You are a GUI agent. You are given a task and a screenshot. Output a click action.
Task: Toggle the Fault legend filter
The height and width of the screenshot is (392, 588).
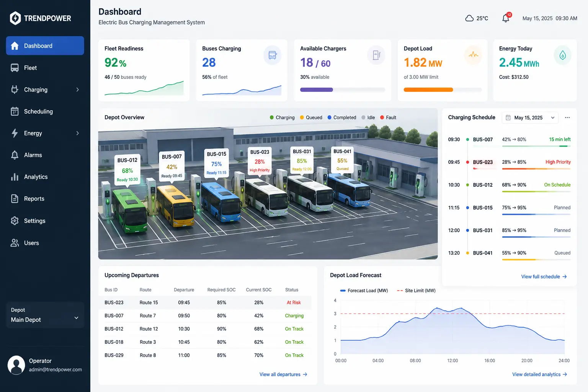click(388, 118)
